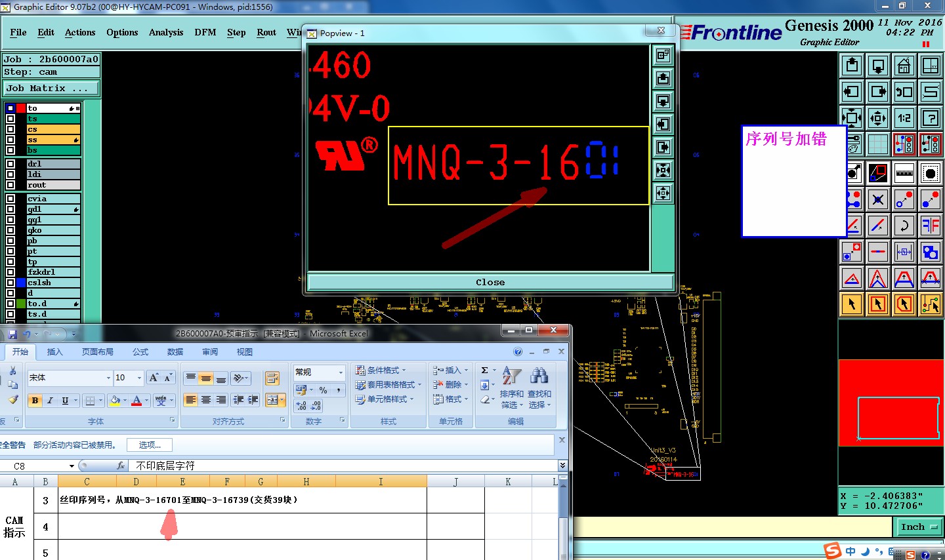Click Excel's Italic formatting icon

pyautogui.click(x=50, y=400)
